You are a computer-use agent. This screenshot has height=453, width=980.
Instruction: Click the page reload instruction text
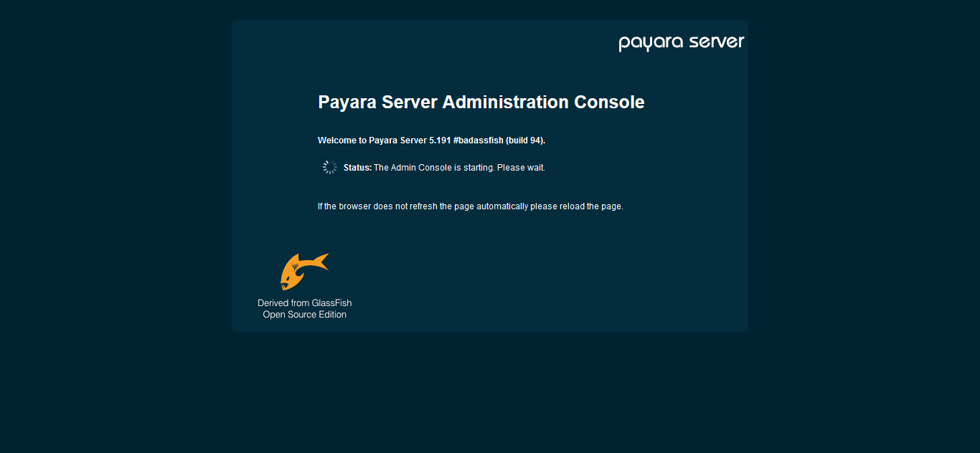coord(470,206)
